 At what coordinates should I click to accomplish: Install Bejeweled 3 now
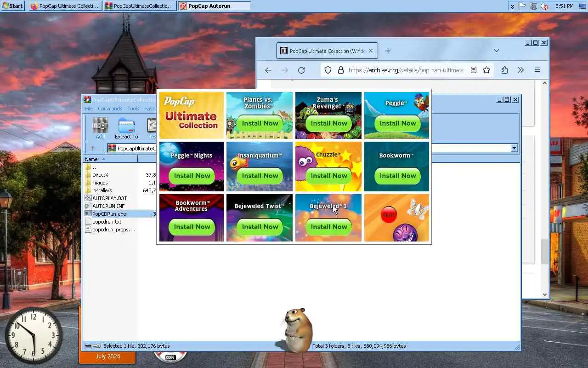[x=329, y=227]
